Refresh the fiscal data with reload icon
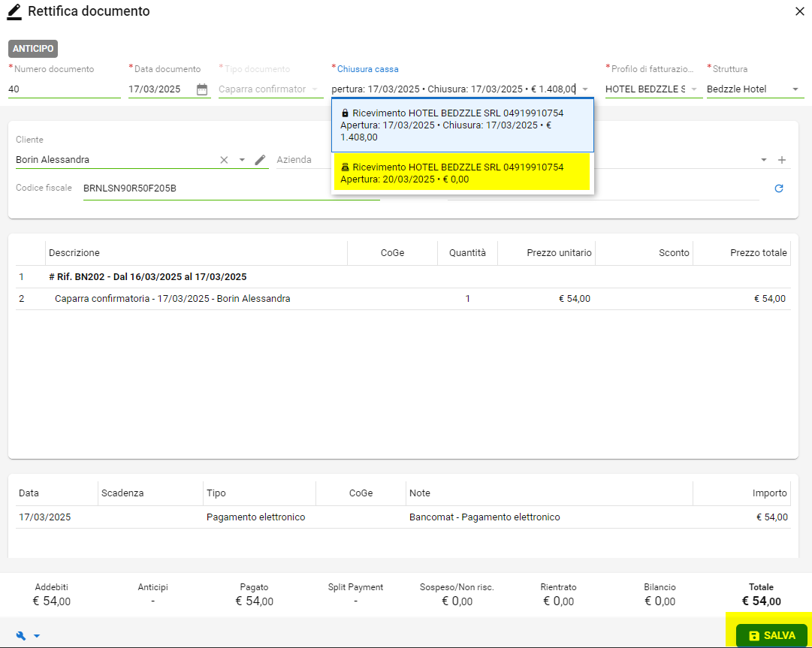The height and width of the screenshot is (648, 812). point(778,188)
